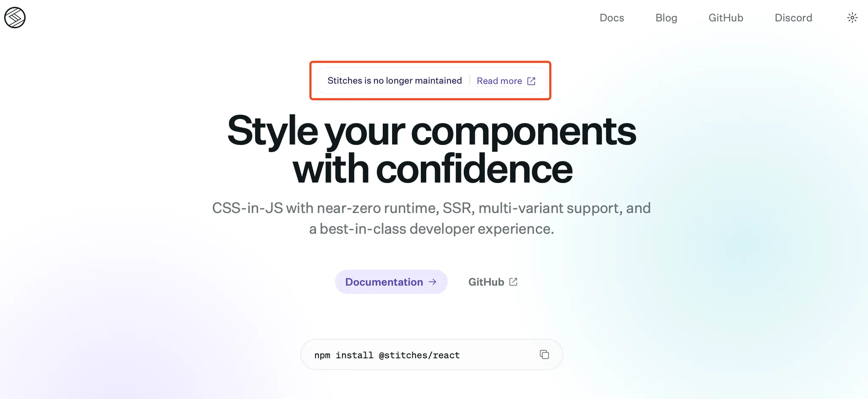Open Discord in the top navigation
Viewport: 868px width, 399px height.
point(793,18)
